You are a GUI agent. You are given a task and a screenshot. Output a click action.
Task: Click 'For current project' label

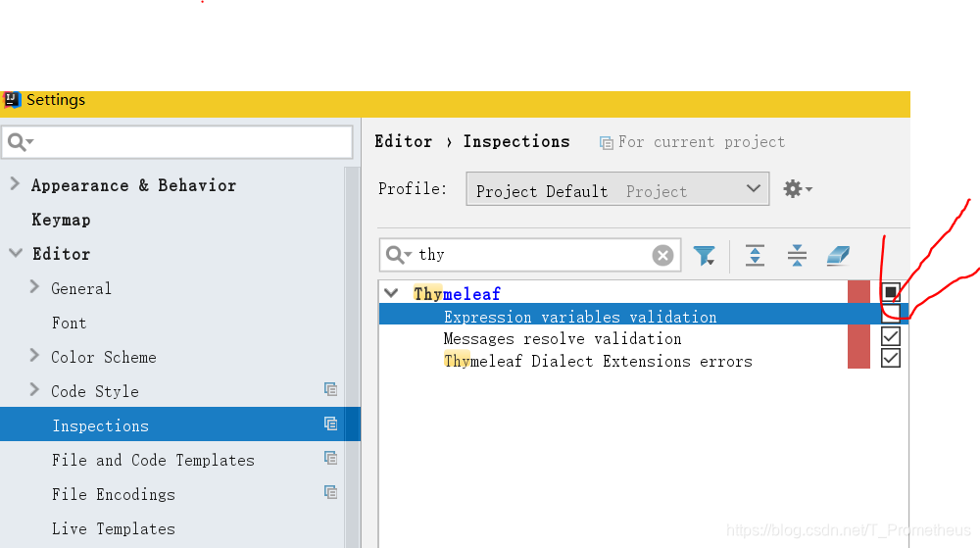(x=702, y=142)
